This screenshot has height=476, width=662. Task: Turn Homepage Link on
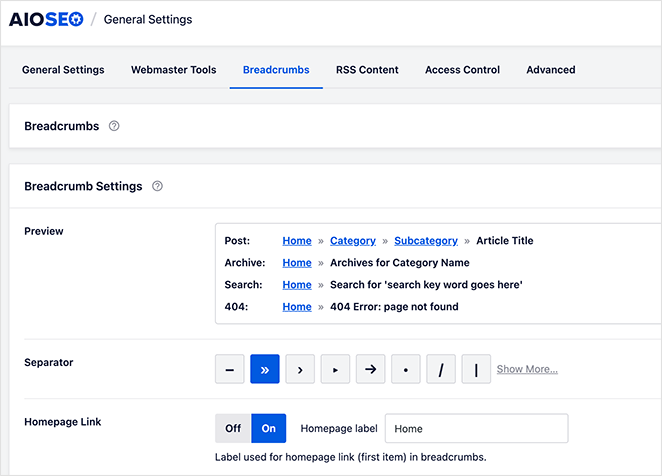268,428
